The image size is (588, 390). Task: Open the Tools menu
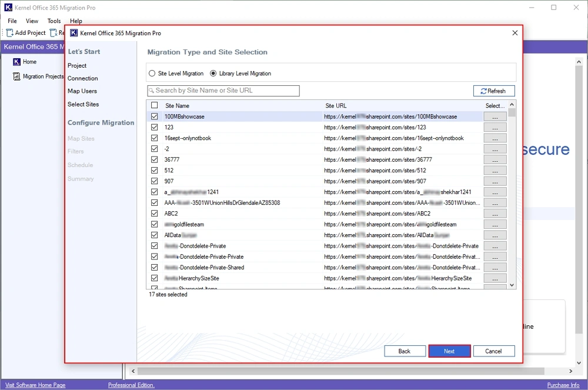coord(54,21)
